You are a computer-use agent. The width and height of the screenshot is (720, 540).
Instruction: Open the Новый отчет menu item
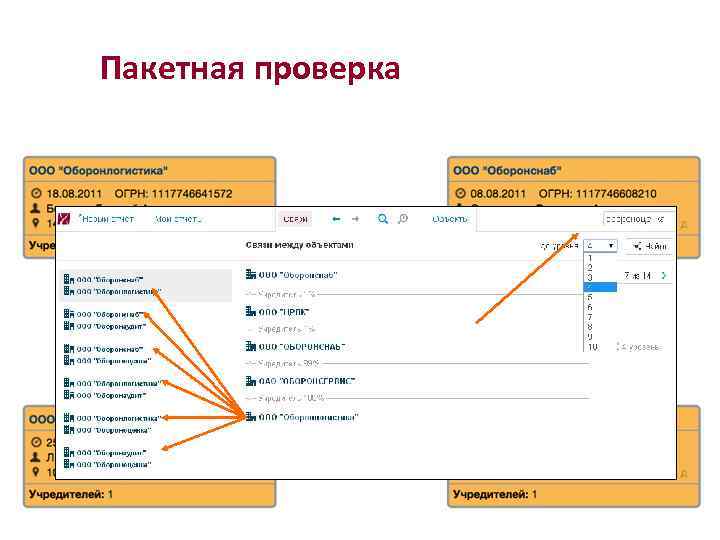coord(107,219)
